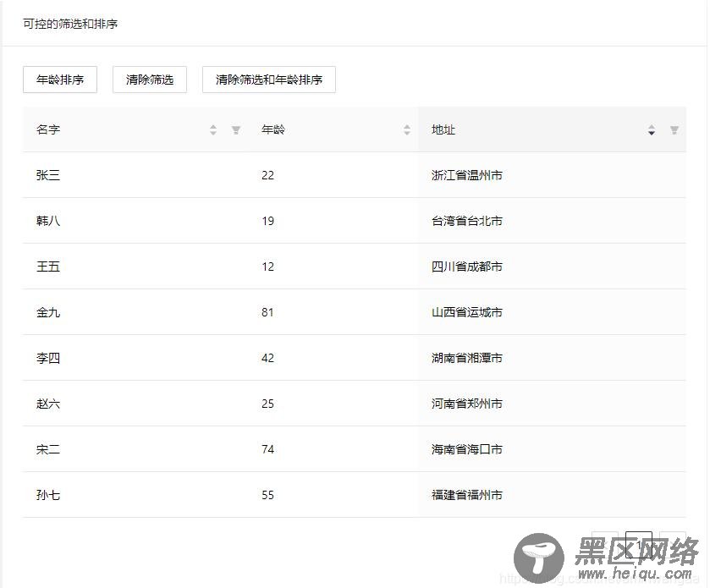Click the address 浙江省温州市

pyautogui.click(x=467, y=175)
